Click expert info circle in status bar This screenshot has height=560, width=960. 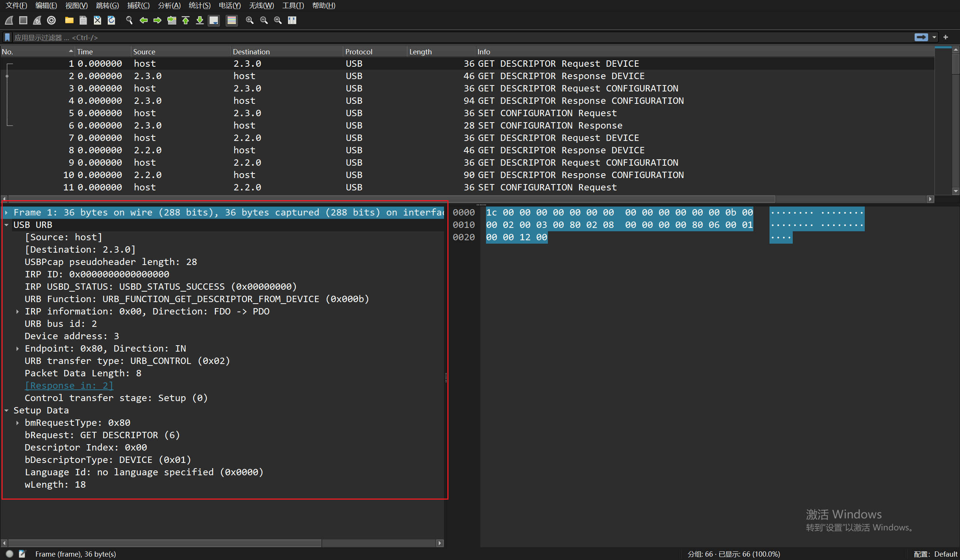[x=9, y=554]
